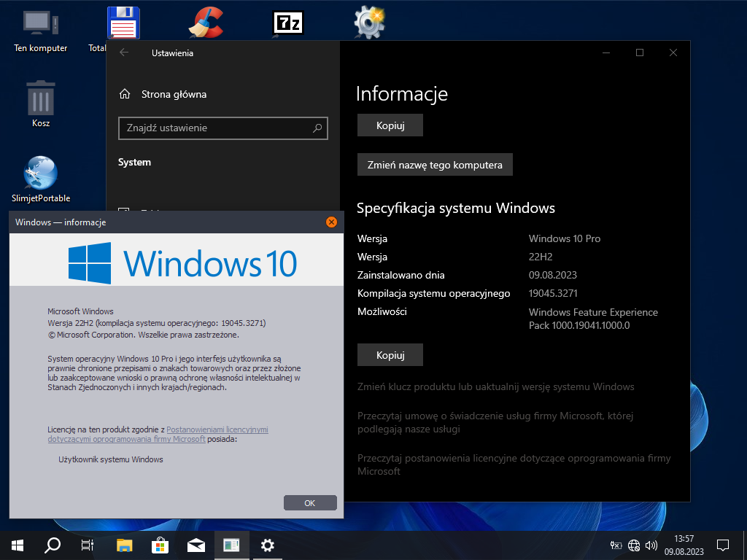Image resolution: width=747 pixels, height=560 pixels.
Task: Go to Strona główna in Settings
Action: 174,94
